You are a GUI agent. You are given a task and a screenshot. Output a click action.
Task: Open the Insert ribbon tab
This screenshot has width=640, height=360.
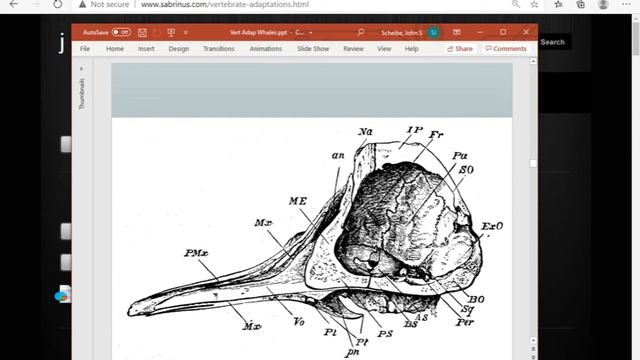pyautogui.click(x=146, y=49)
